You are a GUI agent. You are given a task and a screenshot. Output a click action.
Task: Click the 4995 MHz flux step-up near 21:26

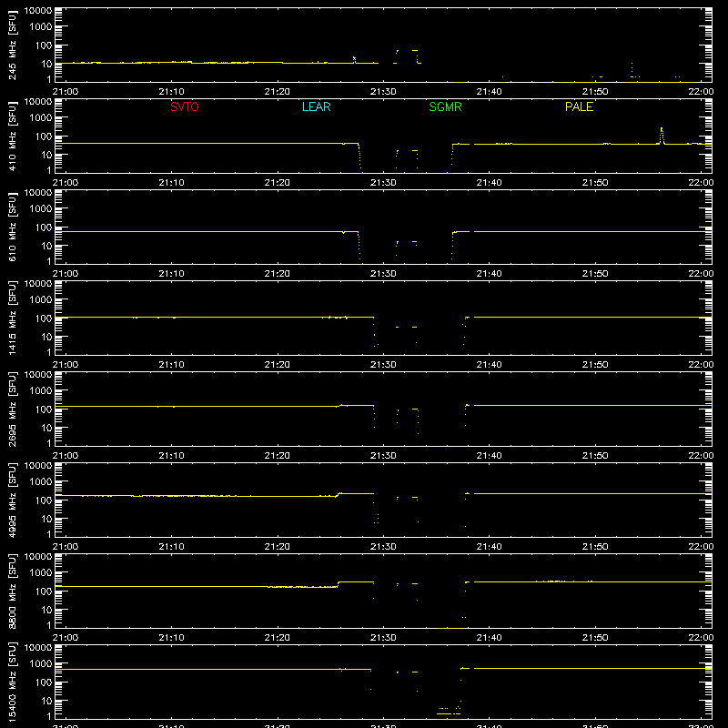[339, 495]
